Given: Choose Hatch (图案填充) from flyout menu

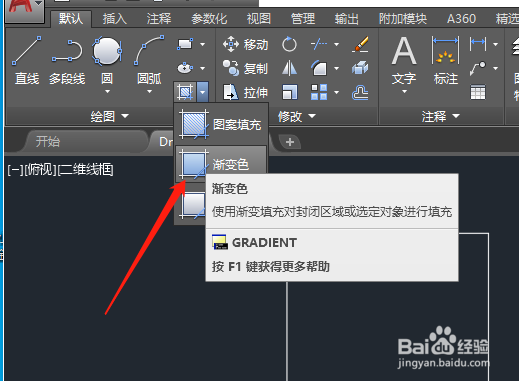Looking at the screenshot, I should 221,125.
